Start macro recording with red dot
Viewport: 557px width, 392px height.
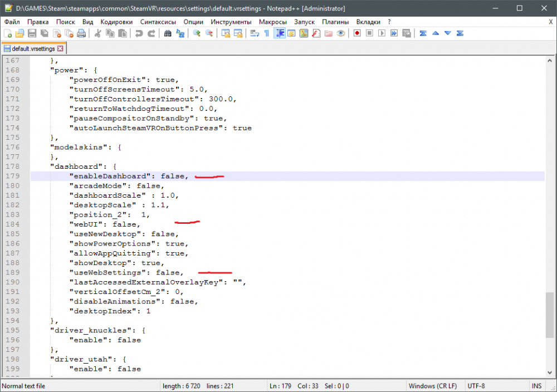[x=356, y=33]
